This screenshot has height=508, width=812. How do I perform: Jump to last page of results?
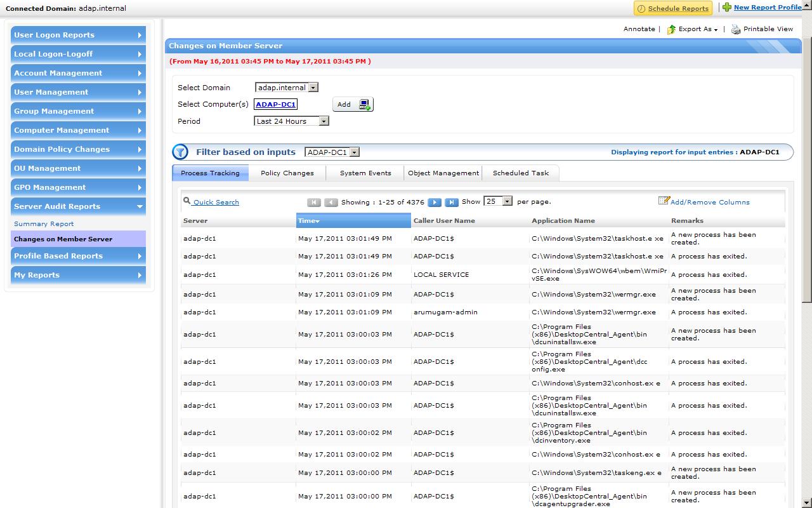(x=451, y=202)
